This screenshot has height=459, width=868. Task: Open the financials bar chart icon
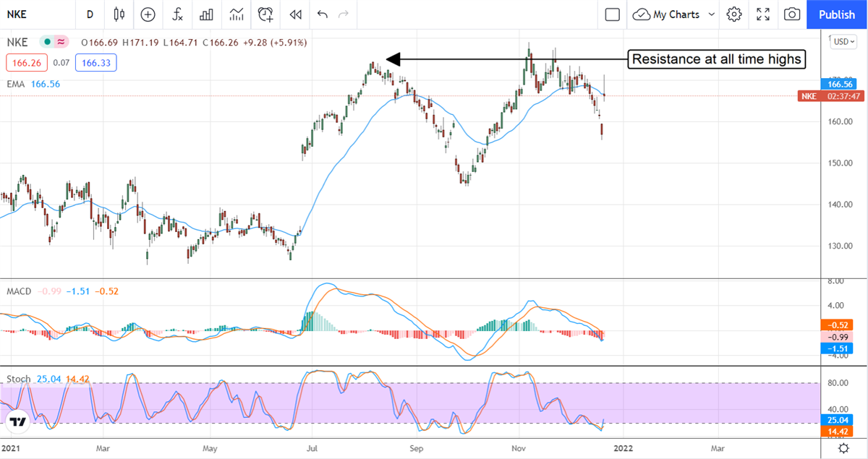[x=206, y=14]
